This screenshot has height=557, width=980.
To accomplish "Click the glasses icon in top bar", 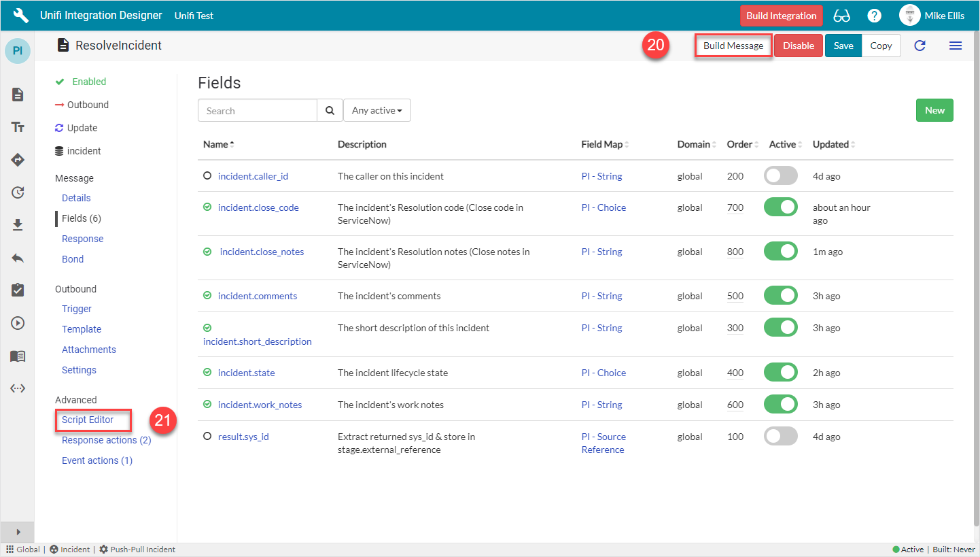I will pyautogui.click(x=841, y=16).
